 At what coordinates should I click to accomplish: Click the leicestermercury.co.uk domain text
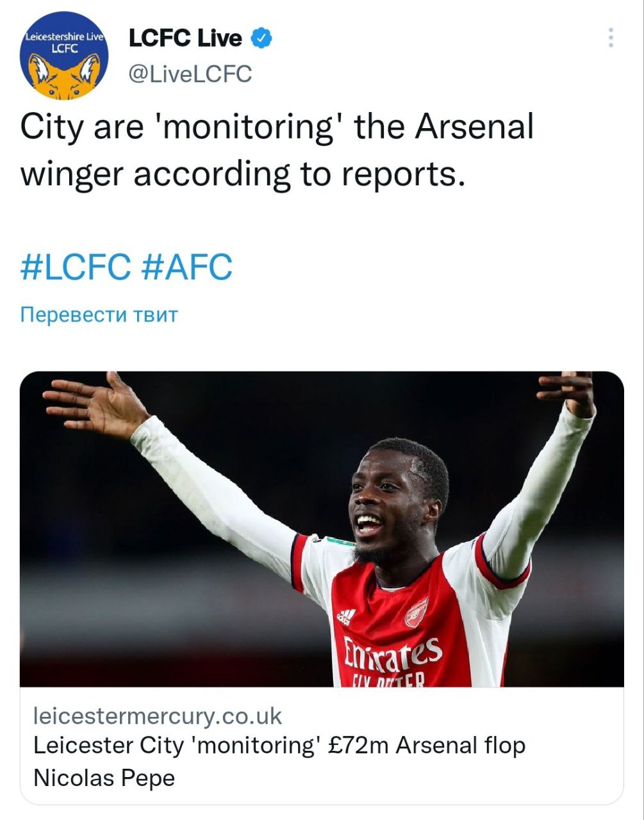point(157,716)
